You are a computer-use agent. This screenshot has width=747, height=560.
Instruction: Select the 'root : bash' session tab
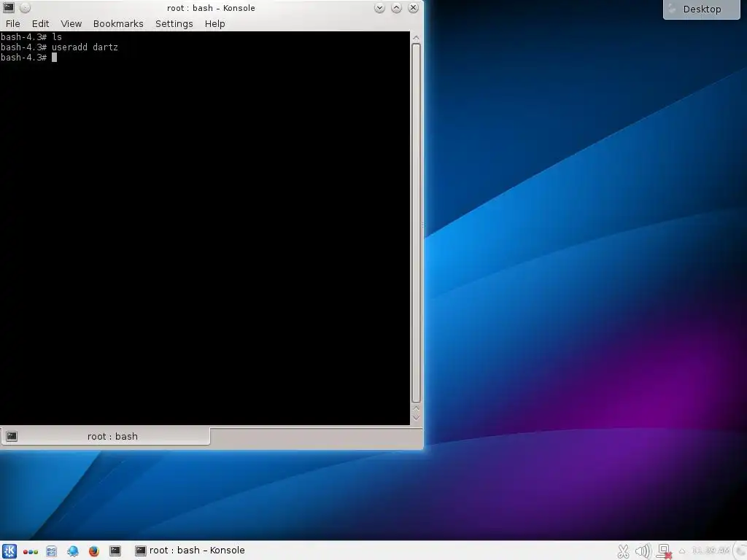(x=105, y=436)
